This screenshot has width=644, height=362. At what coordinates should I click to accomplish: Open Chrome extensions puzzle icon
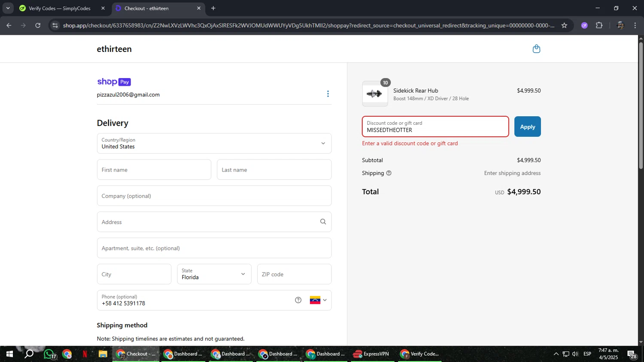click(599, 25)
